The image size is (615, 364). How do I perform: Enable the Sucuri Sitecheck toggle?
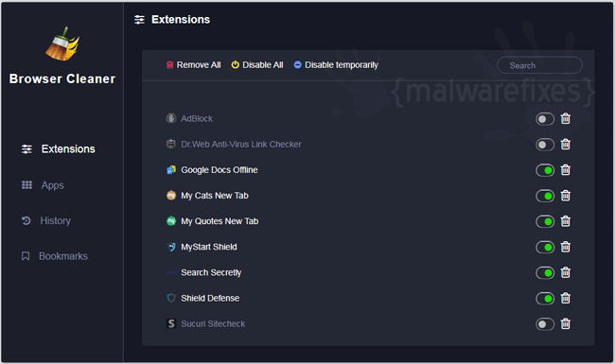click(545, 324)
